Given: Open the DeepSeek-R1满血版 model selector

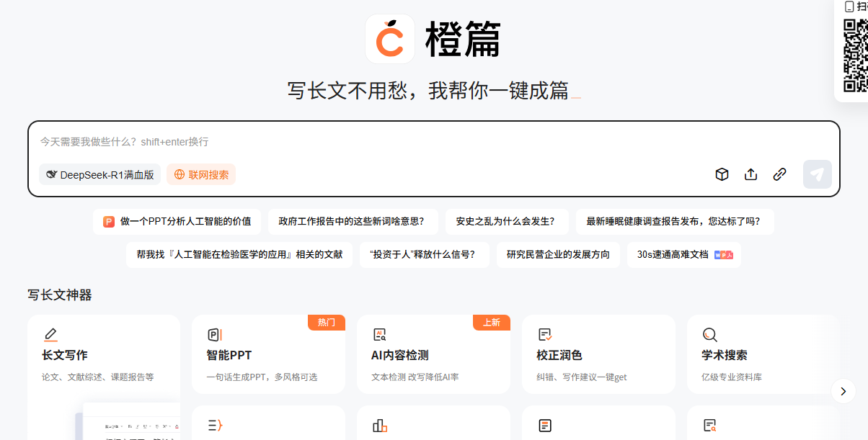Looking at the screenshot, I should [100, 174].
